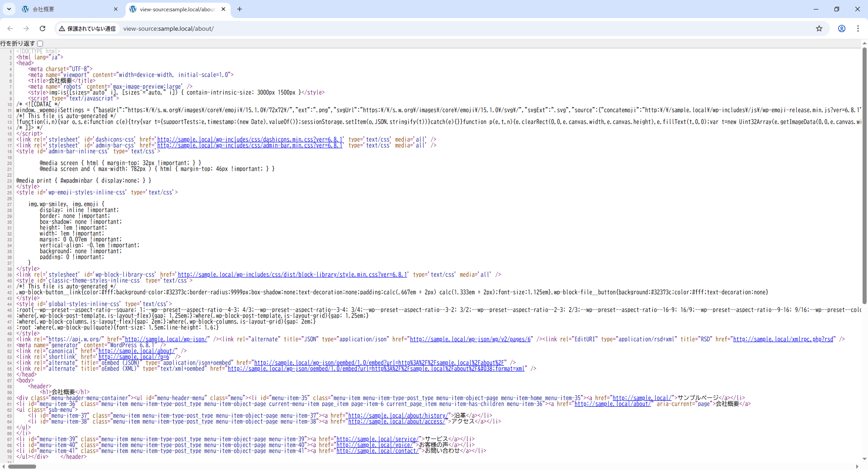Screen dimensions: 868x470
Task: Click the <ul class="sub-menu"> line
Action: pyautogui.click(x=47, y=410)
